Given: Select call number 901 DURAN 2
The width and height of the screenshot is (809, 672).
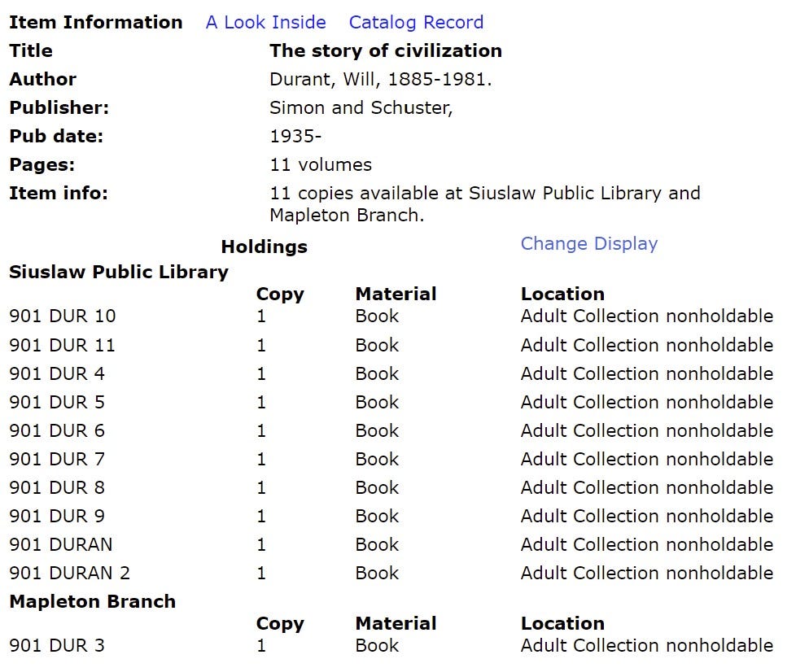Looking at the screenshot, I should tap(70, 573).
